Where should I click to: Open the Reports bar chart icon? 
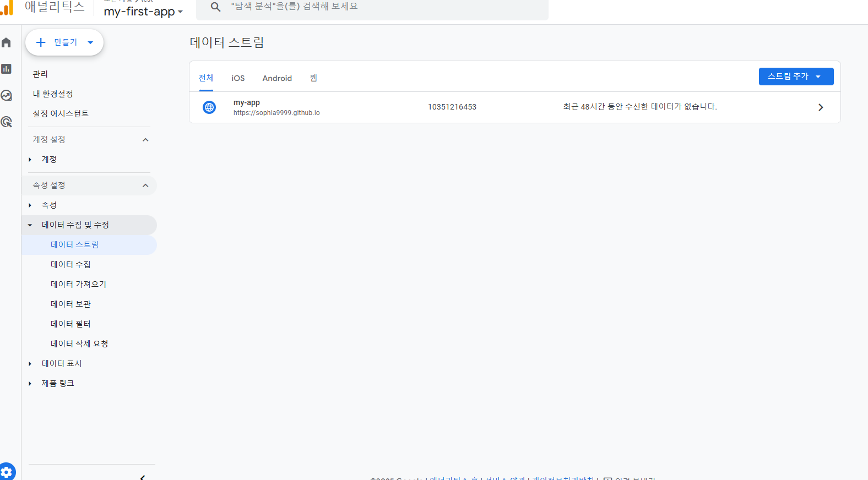[x=7, y=69]
